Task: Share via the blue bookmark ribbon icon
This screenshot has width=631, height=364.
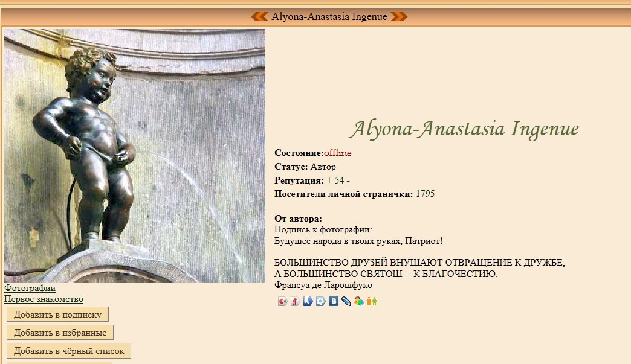Action: [x=308, y=301]
